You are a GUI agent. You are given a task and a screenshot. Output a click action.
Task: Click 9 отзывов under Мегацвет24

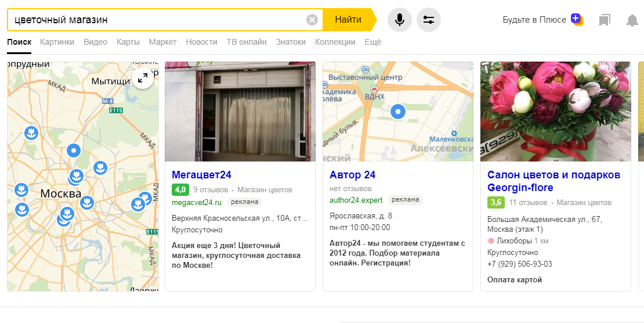pos(211,190)
